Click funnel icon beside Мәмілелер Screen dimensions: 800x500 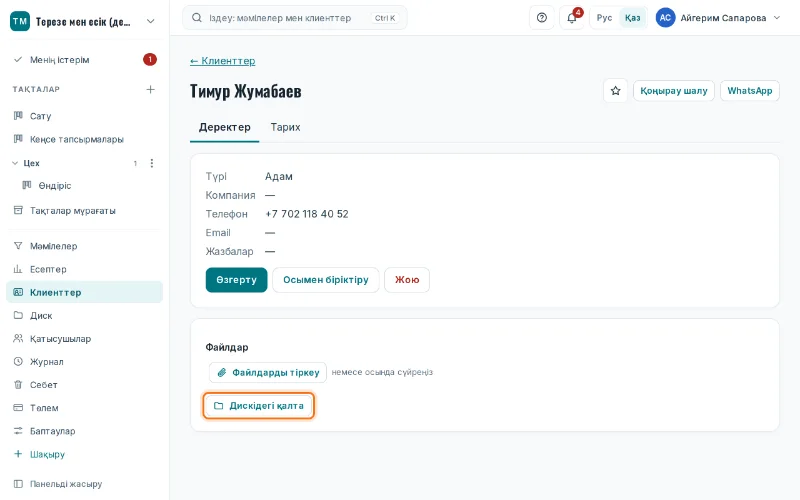[18, 246]
